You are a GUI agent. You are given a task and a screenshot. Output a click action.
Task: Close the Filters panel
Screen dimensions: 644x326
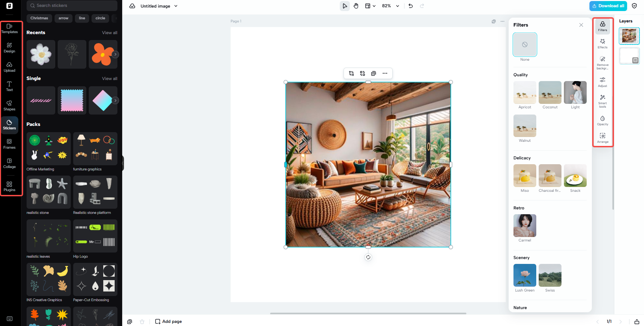pos(581,25)
